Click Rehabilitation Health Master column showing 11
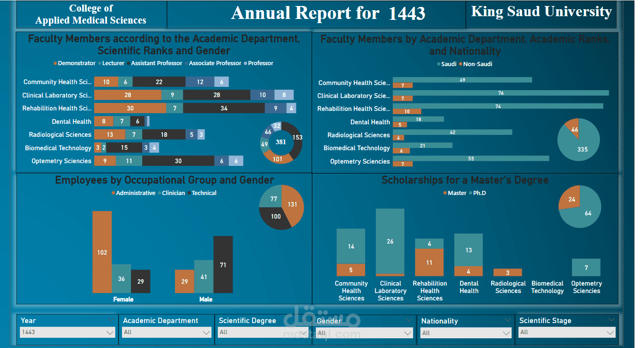 (x=429, y=263)
